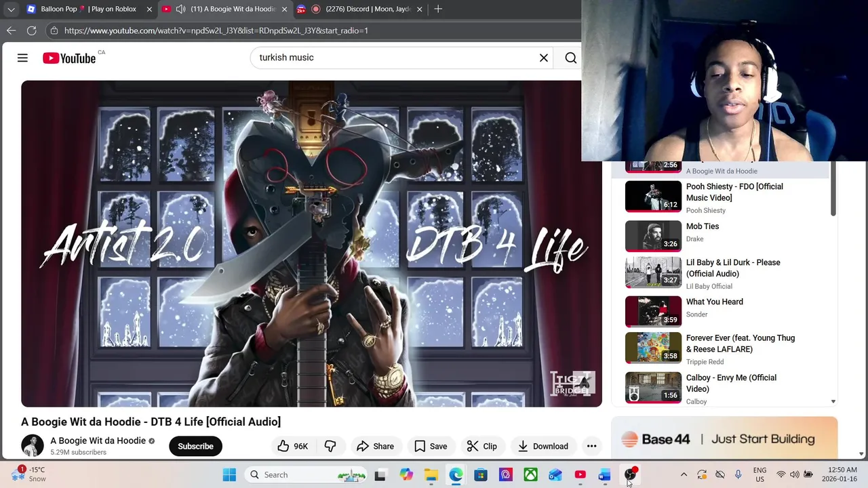This screenshot has height=488, width=868.
Task: Switch to Microsoft Edge in taskbar
Action: [456, 475]
